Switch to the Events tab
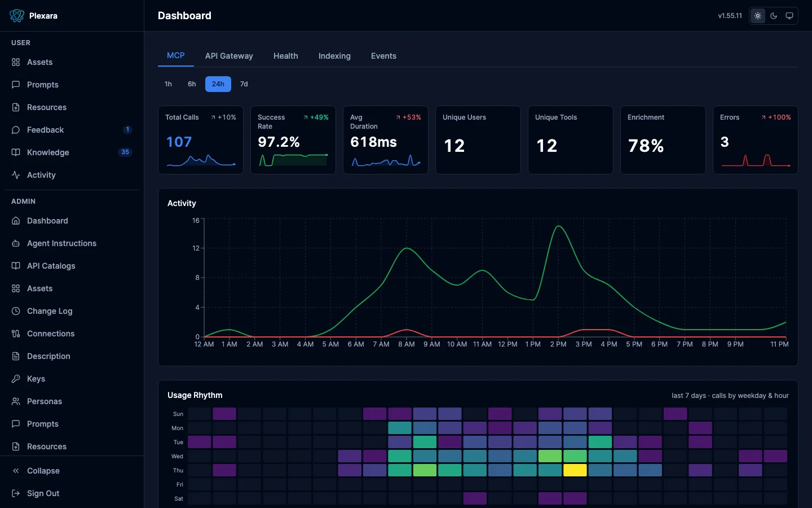 (383, 56)
